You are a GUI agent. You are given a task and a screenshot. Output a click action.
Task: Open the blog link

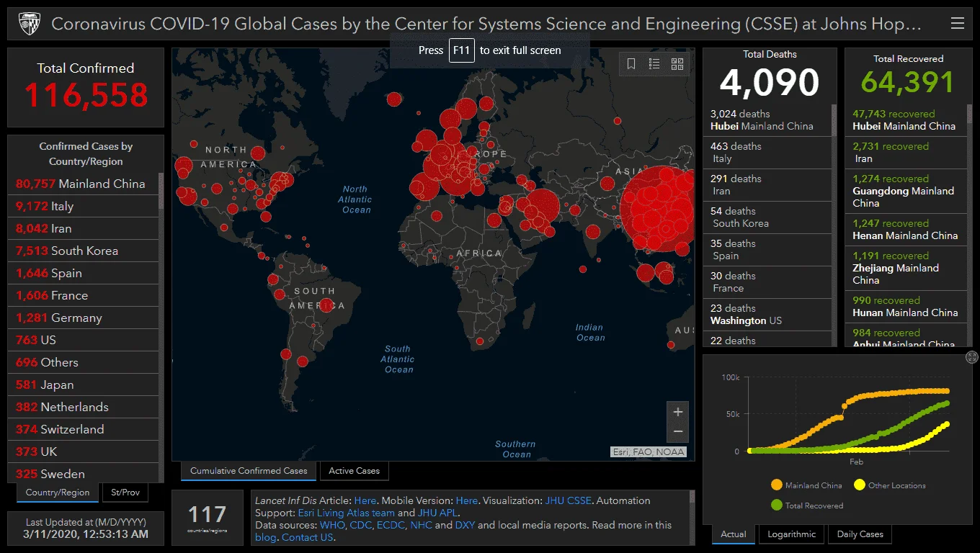pos(265,537)
